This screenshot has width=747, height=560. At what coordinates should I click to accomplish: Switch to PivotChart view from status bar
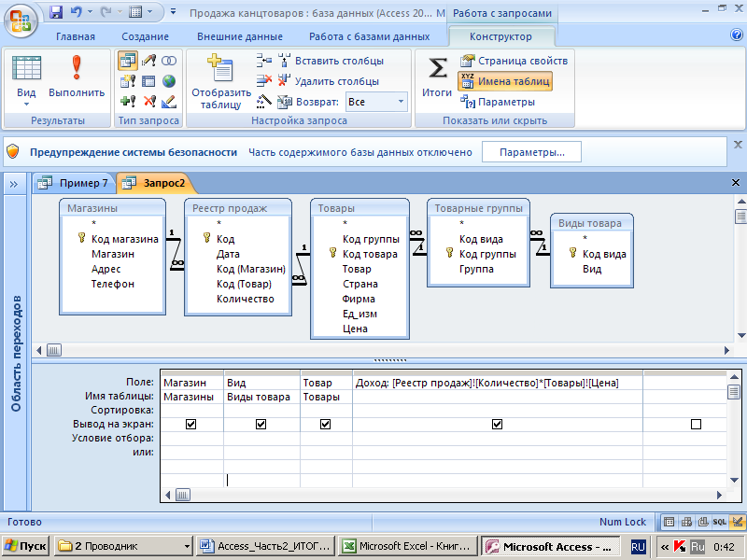click(x=703, y=523)
